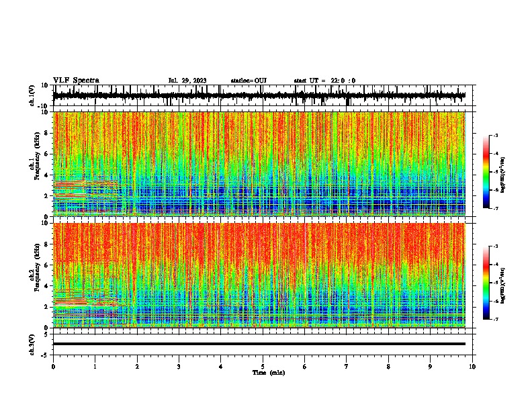The width and height of the screenshot is (532, 411).
Task: Click the 'start UT = 22:0 :0' text
Action: 324,81
